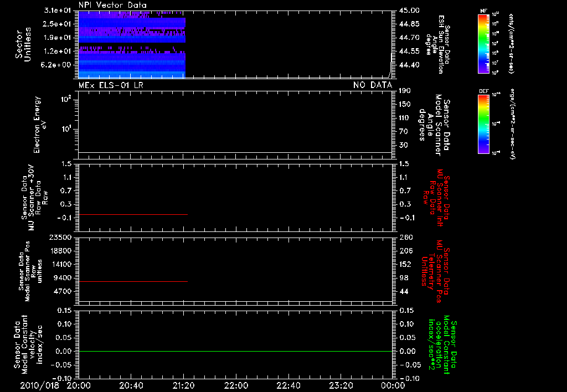
Task: Click the 'cnts/(cm**2-sr-sec)' units label
Action: coord(511,43)
